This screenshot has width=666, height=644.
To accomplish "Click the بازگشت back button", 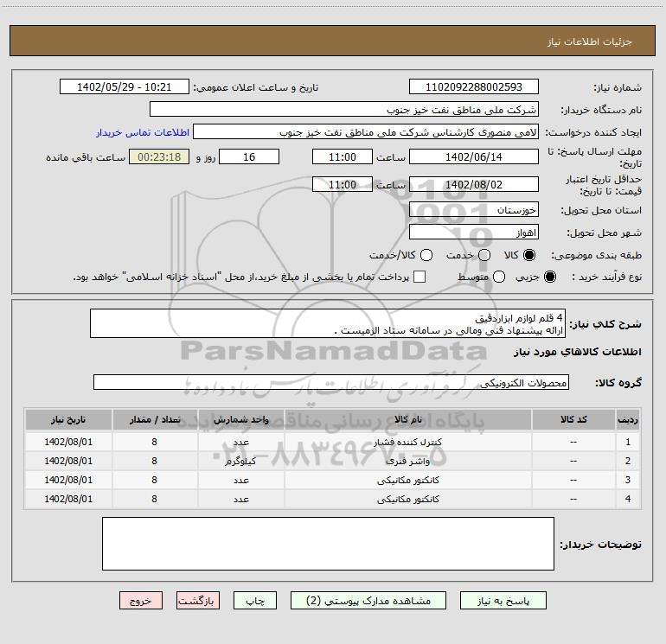I will [198, 601].
